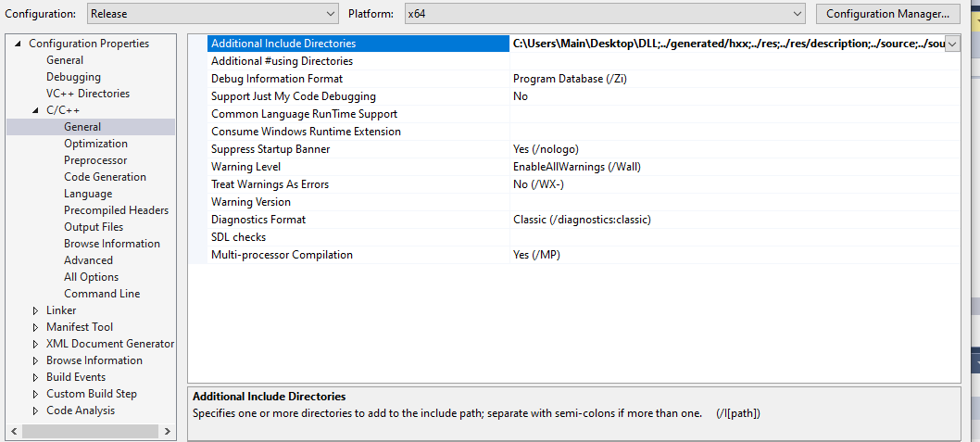Select Optimization under C/C++
The image size is (980, 442).
point(95,144)
